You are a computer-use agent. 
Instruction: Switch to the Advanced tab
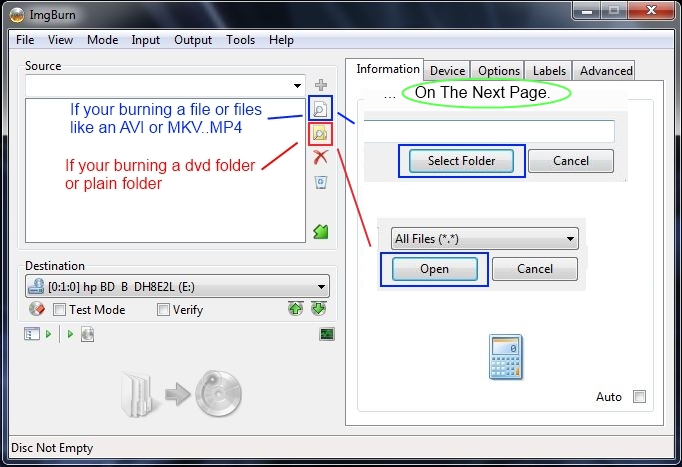(606, 70)
